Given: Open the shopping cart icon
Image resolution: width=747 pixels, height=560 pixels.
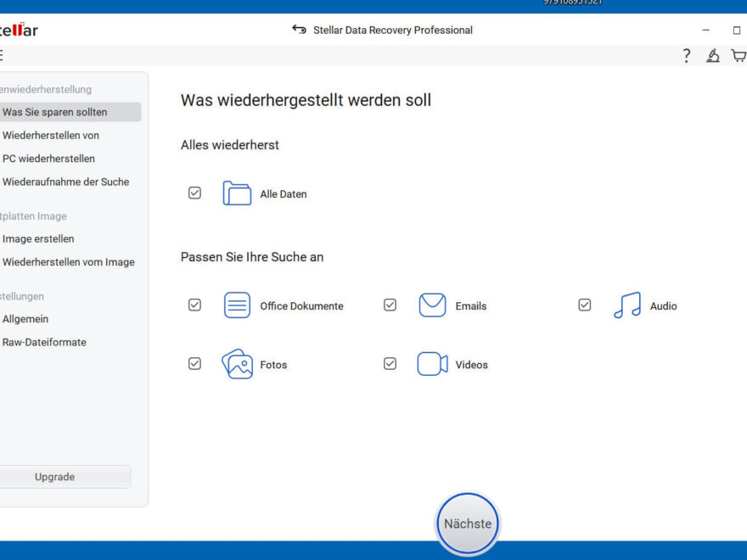Looking at the screenshot, I should coord(739,56).
